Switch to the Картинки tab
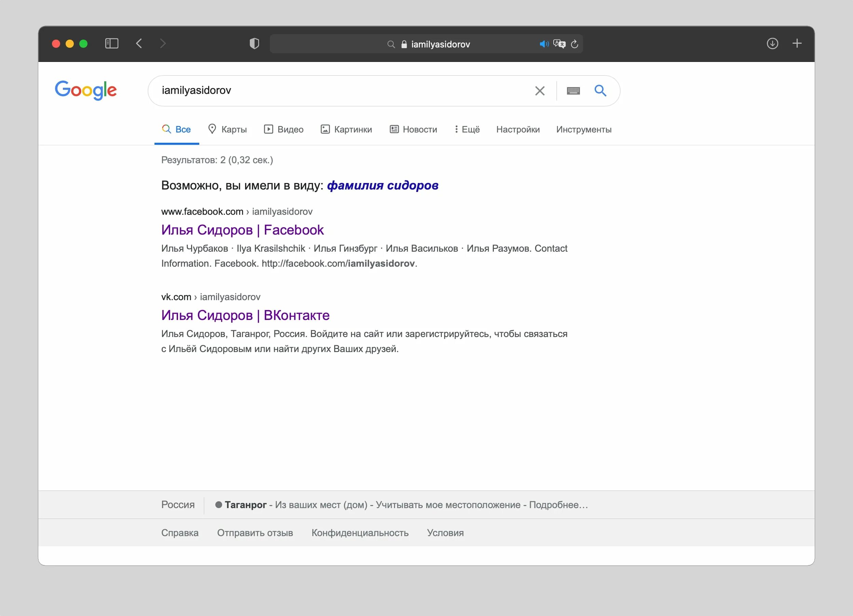The width and height of the screenshot is (853, 616). pyautogui.click(x=346, y=129)
